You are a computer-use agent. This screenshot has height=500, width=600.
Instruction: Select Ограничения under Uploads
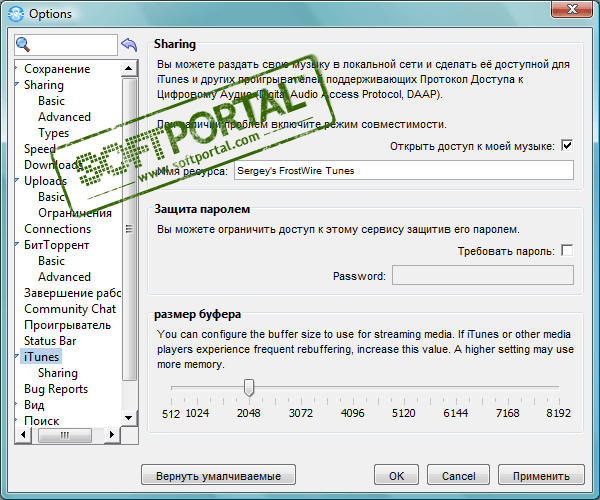pos(75,213)
